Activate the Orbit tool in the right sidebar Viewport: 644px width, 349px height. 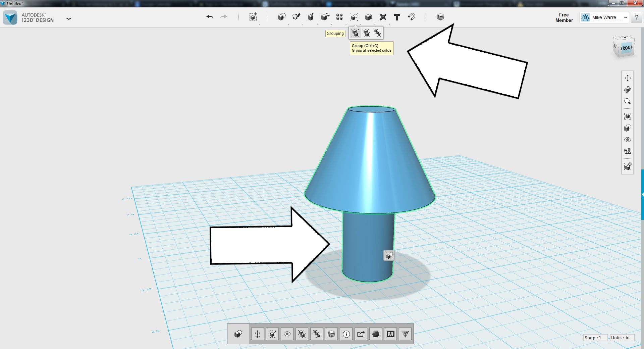coord(628,90)
